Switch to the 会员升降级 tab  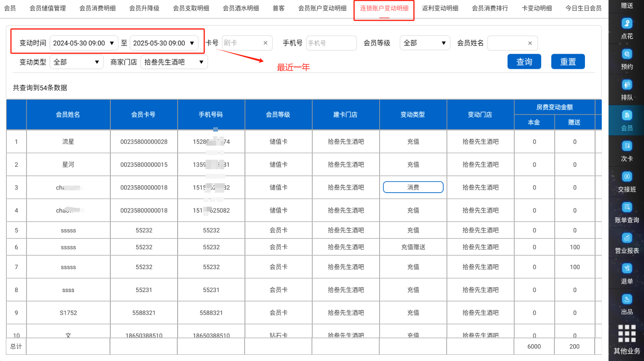(x=144, y=8)
